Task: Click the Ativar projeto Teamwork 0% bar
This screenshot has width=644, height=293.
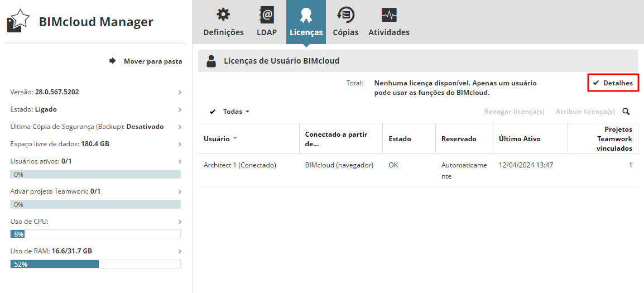Action: click(x=95, y=204)
